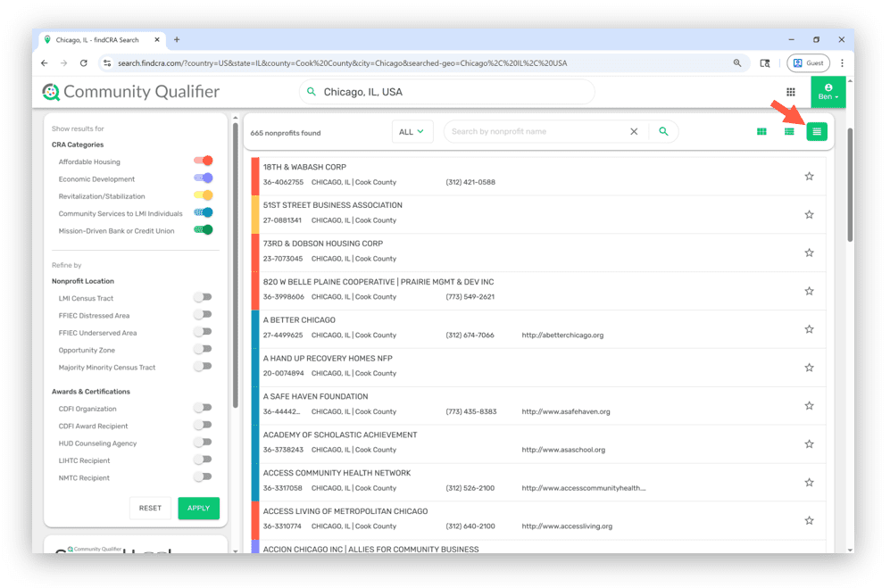Image resolution: width=890 pixels, height=588 pixels.
Task: Open http://www.accessliving.org link
Action: click(x=567, y=526)
